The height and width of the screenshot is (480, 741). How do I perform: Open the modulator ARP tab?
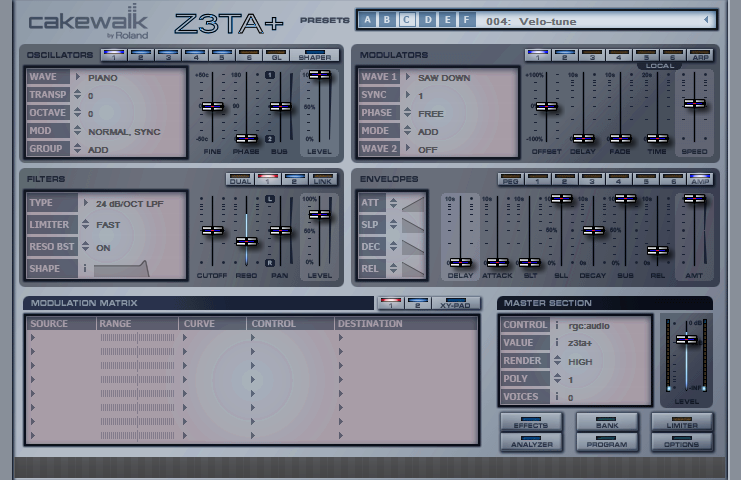[x=700, y=55]
